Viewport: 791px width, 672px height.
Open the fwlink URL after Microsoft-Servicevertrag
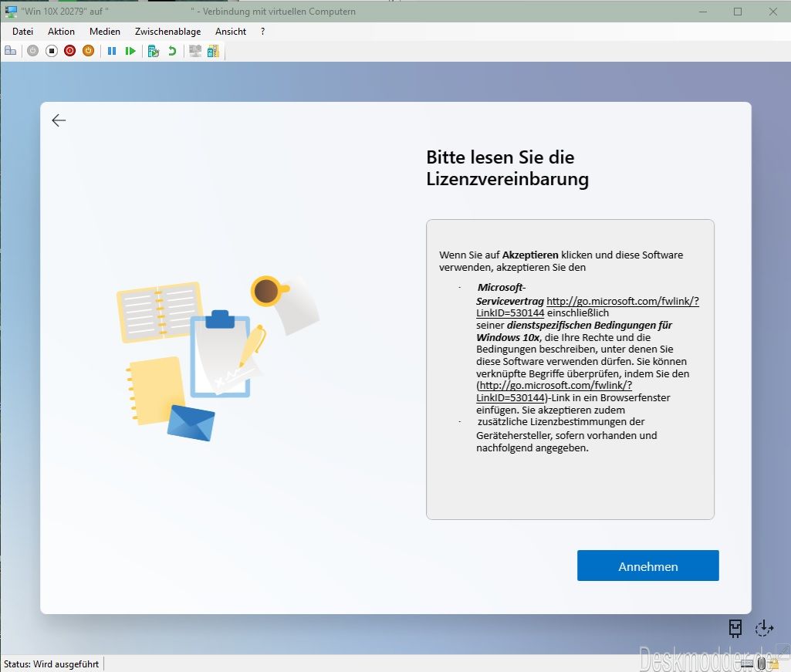coord(588,307)
